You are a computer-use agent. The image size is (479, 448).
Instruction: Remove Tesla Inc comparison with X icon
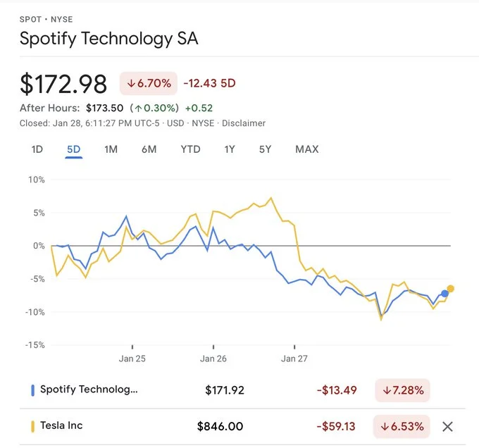coord(447,426)
